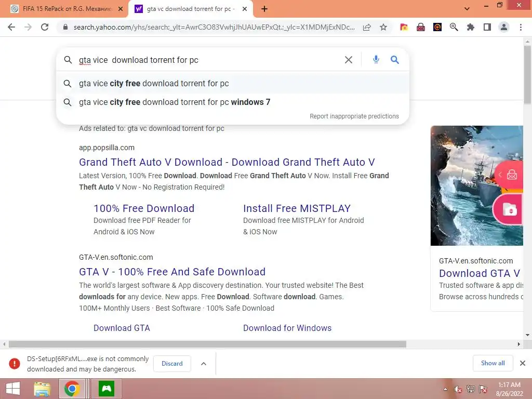
Task: Start voice search with microphone icon
Action: (376, 60)
